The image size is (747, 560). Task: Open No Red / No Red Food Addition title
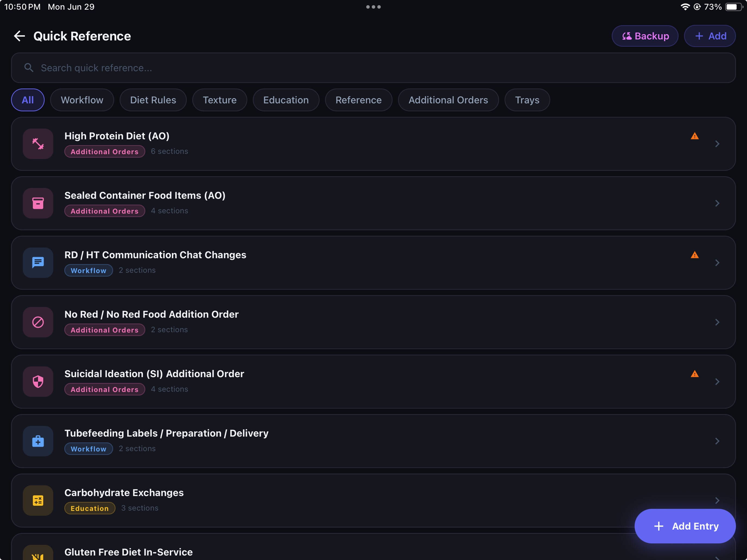pos(152,314)
